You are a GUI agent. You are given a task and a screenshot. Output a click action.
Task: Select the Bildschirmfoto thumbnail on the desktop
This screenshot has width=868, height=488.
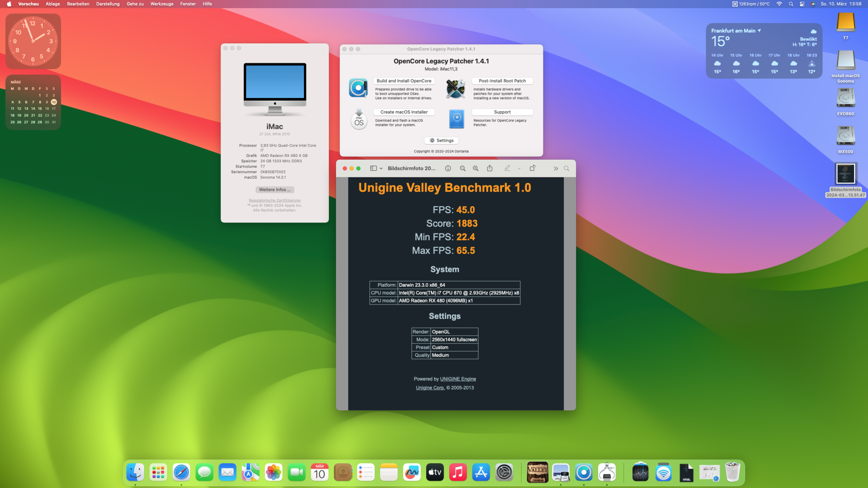coord(845,174)
